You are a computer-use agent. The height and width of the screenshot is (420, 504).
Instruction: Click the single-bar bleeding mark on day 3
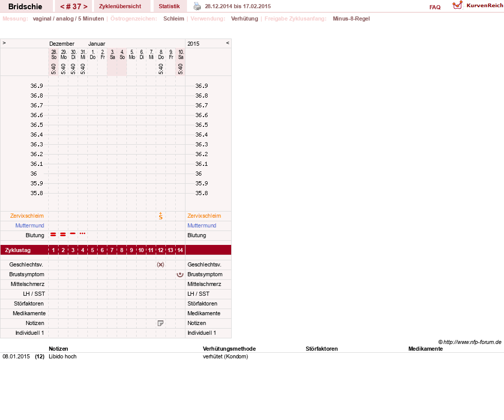pos(73,233)
